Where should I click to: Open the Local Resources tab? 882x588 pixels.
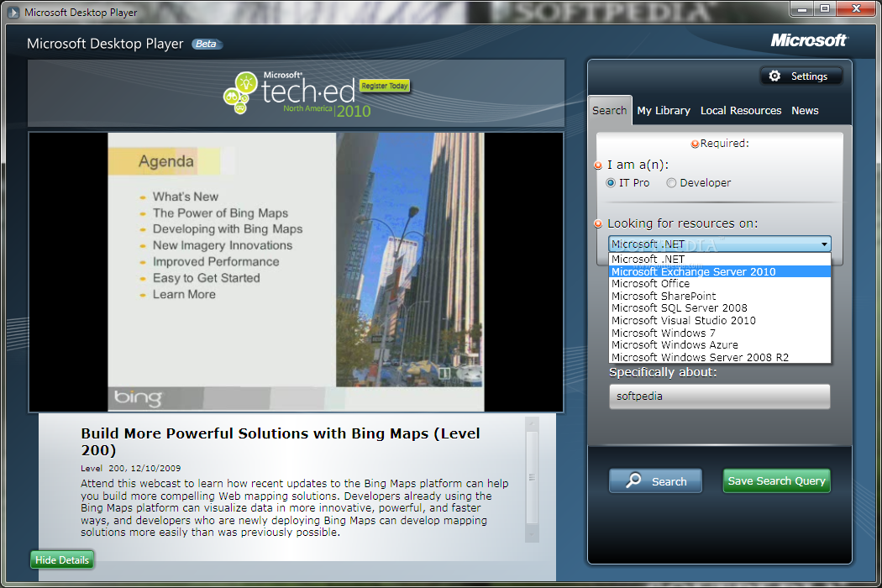click(741, 111)
